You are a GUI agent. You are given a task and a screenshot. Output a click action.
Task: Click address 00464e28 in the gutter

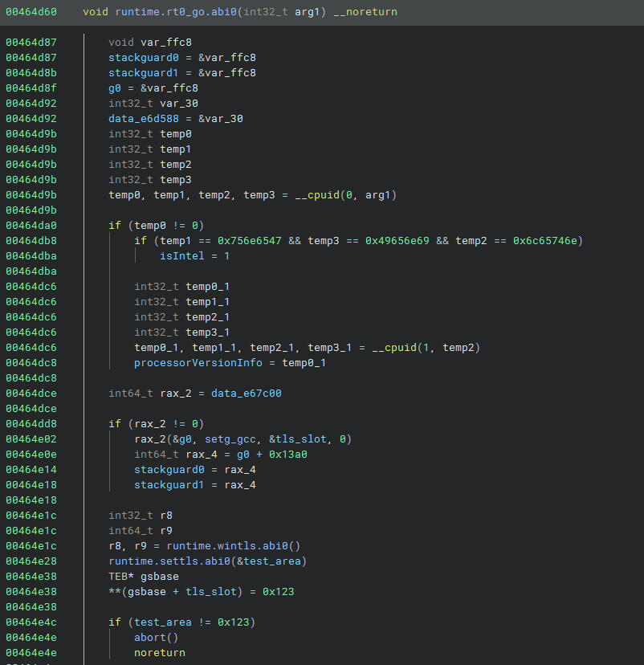(31, 561)
